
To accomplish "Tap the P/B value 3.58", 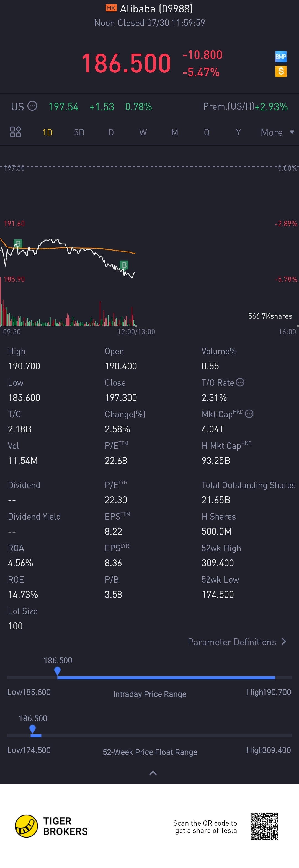I will pos(113,595).
